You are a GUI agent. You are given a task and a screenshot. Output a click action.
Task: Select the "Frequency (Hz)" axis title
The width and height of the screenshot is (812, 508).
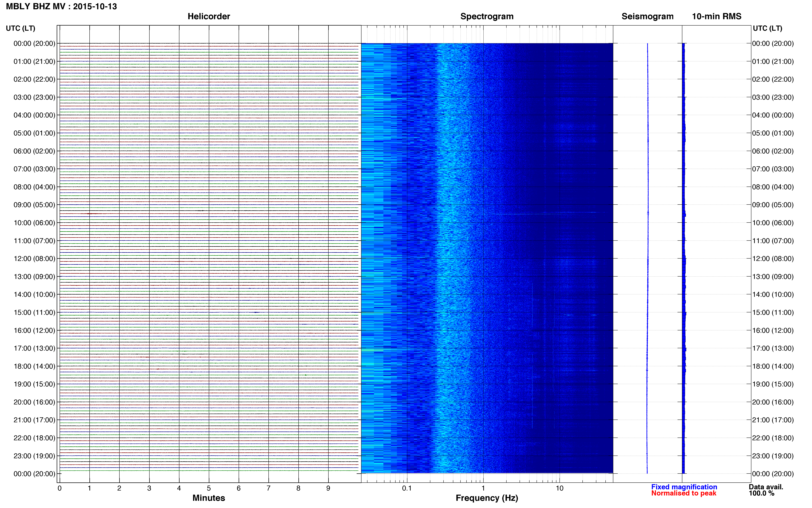pos(487,498)
